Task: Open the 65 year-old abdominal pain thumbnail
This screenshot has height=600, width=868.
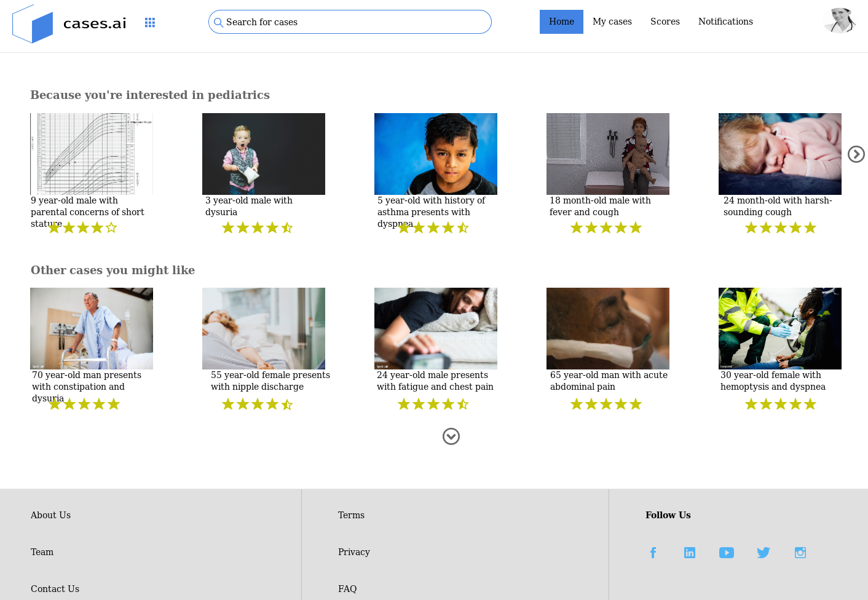Action: tap(608, 328)
